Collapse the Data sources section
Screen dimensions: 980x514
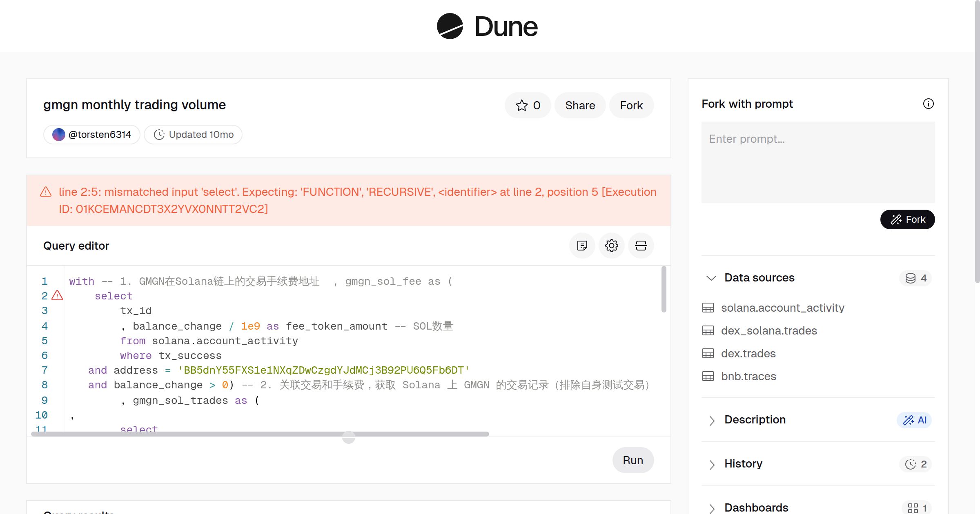click(x=711, y=278)
